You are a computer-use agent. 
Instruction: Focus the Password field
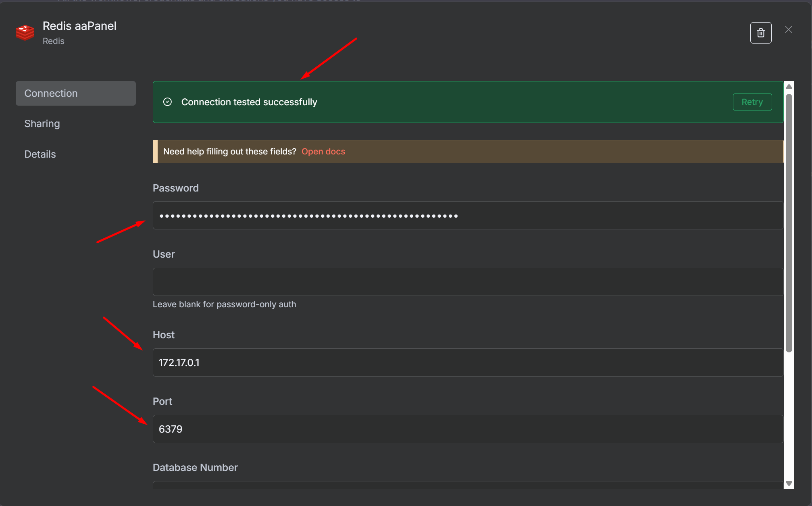click(468, 215)
